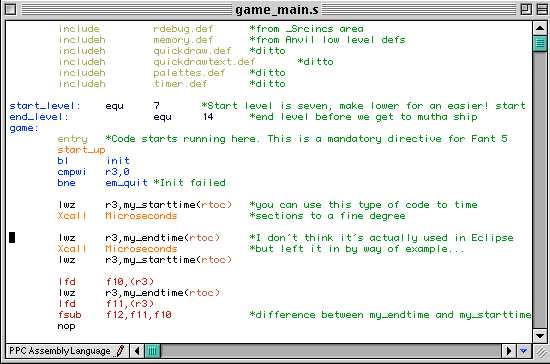Click the 'fsub' instruction
The image size is (550, 364).
pyautogui.click(x=69, y=315)
